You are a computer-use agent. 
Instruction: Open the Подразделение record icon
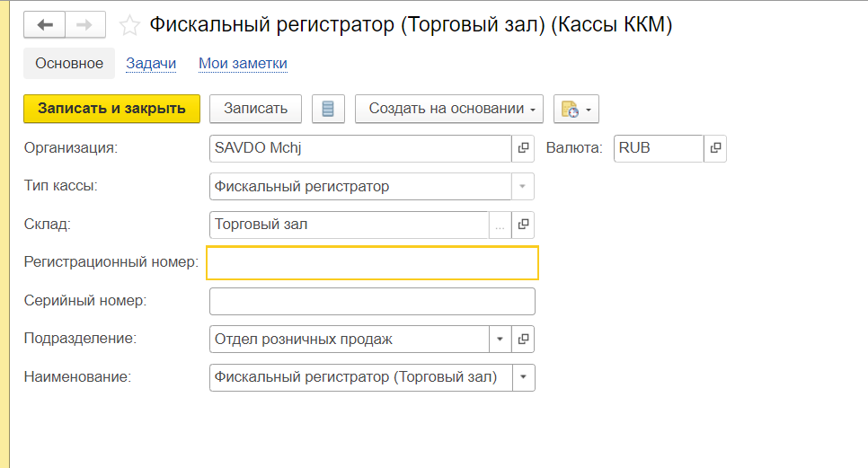pos(523,340)
